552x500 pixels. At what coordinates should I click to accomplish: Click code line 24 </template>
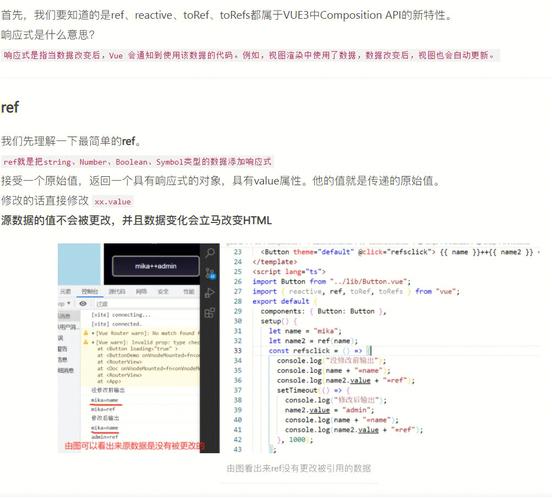coord(275,262)
